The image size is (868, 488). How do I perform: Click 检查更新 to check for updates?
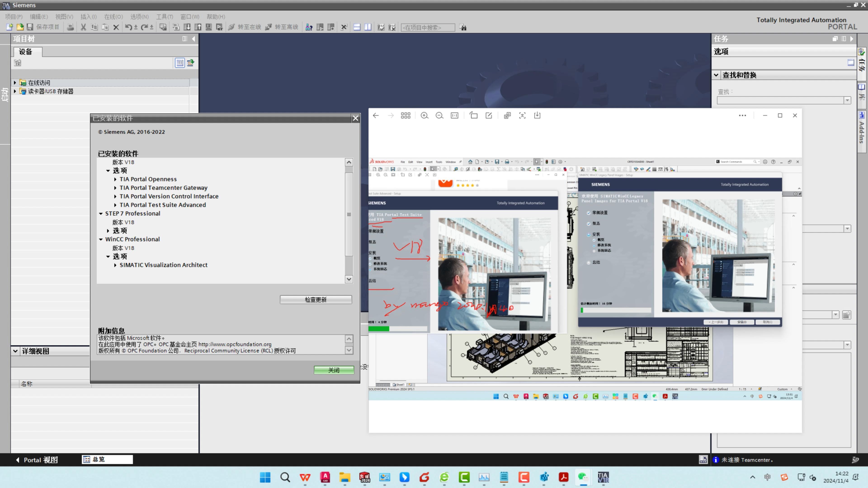(x=316, y=299)
